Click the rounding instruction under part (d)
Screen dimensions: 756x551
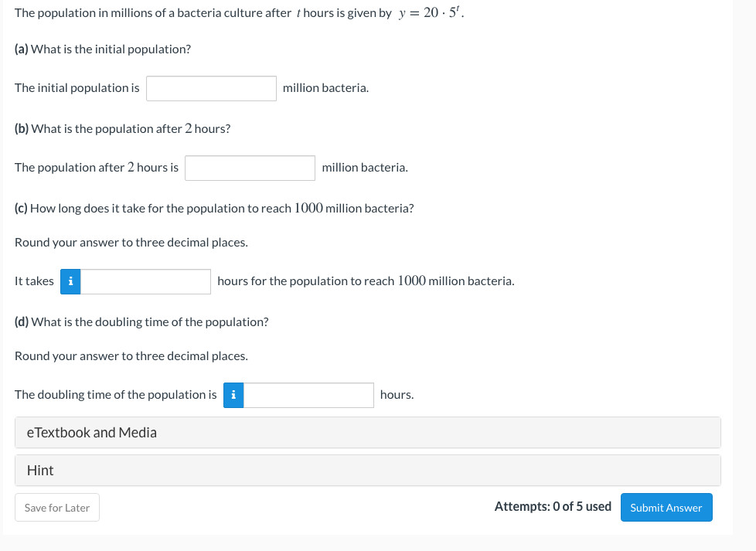[x=131, y=356]
